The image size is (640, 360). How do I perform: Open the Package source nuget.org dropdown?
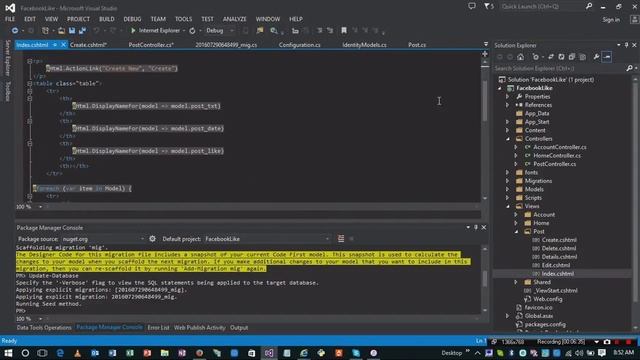point(142,239)
